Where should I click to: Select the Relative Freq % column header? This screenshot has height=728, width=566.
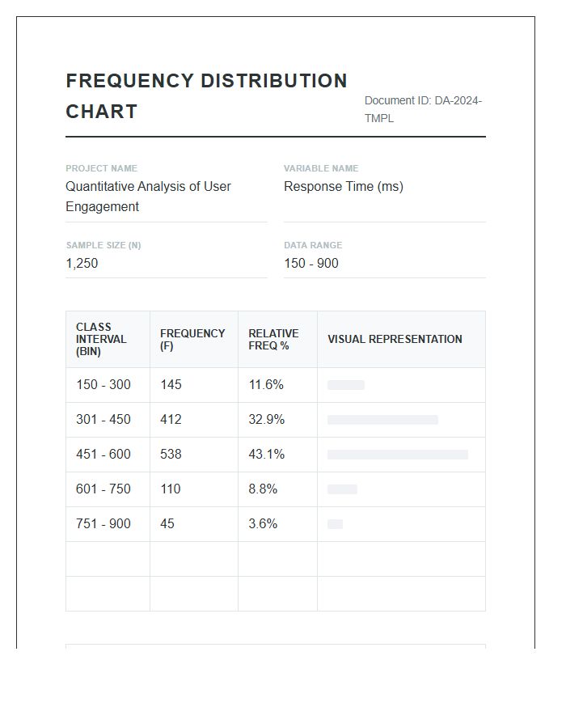tap(273, 340)
